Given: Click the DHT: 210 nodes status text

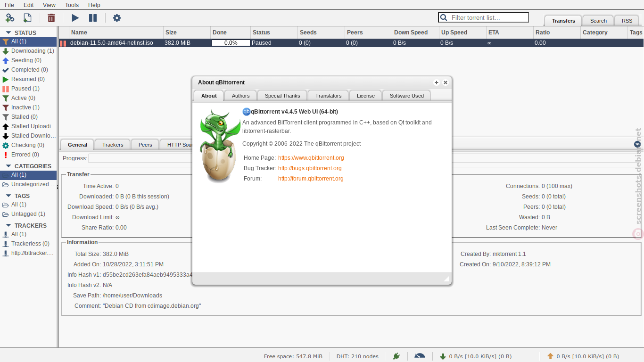Looking at the screenshot, I should coord(357,356).
